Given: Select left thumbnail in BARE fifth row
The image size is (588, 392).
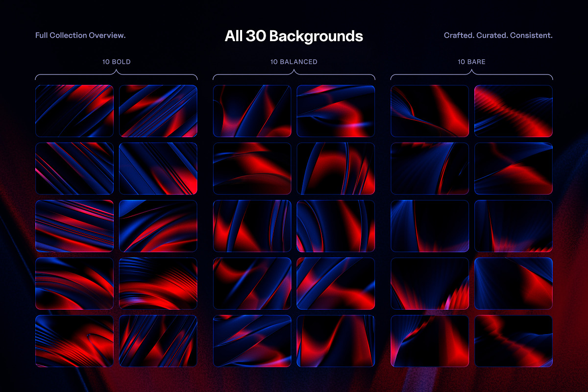Looking at the screenshot, I should point(430,341).
